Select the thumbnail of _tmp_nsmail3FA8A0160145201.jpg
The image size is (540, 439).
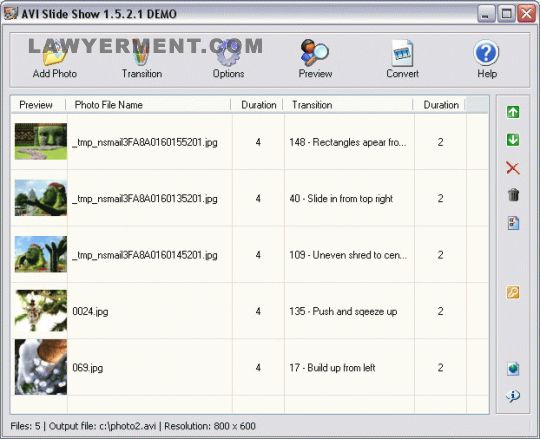click(41, 254)
